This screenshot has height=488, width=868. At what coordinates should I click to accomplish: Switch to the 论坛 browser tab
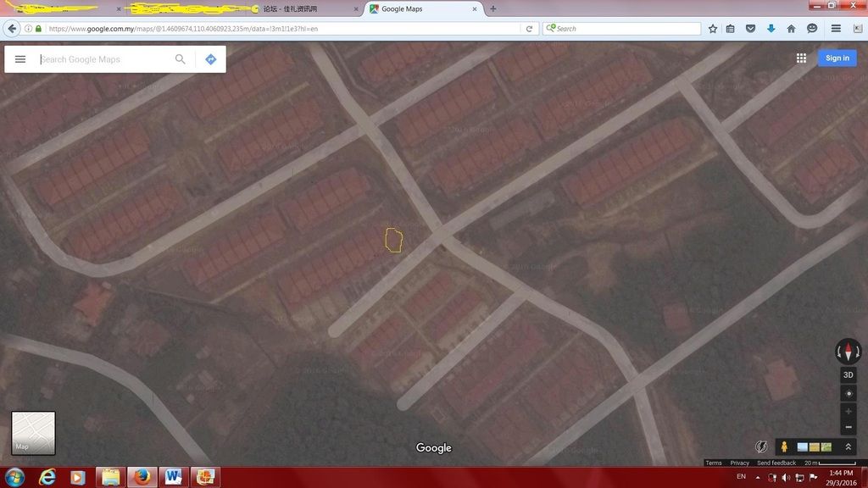pyautogui.click(x=305, y=8)
